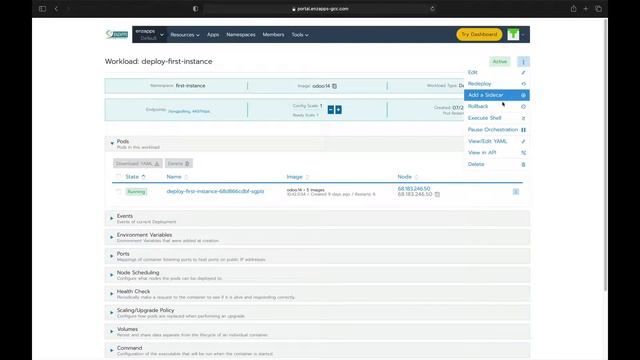Viewport: 640px width, 360px height.
Task: Expand the Node Scheduling section
Action: 111,275
